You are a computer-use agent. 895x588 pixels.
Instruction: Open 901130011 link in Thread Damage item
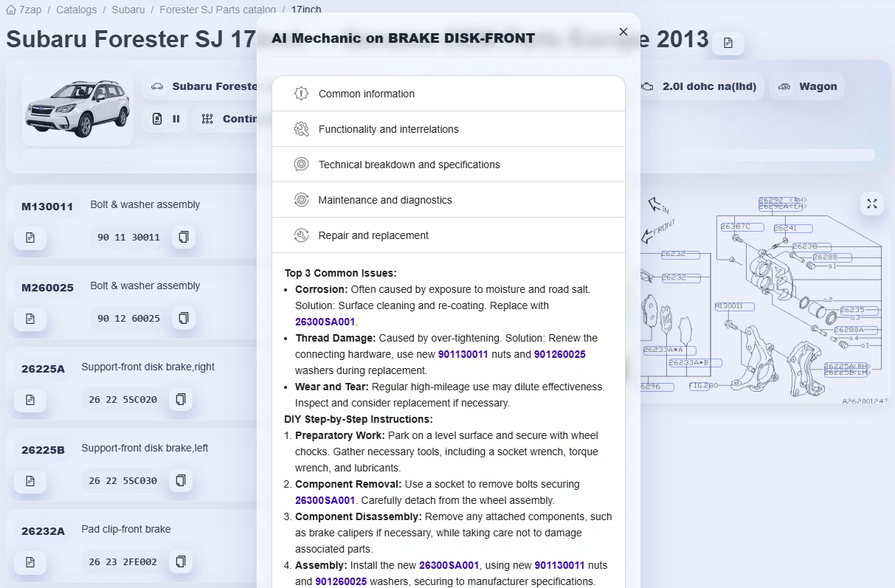click(x=463, y=354)
